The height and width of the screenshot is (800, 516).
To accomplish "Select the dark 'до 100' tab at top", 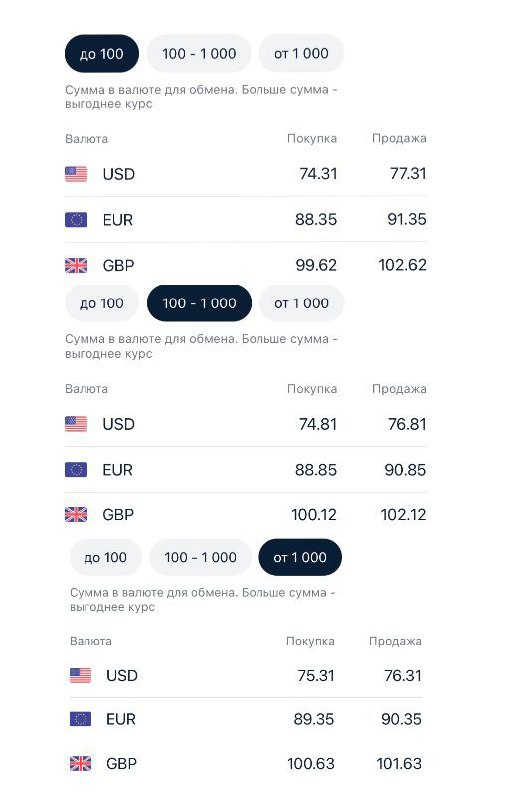I will click(102, 54).
